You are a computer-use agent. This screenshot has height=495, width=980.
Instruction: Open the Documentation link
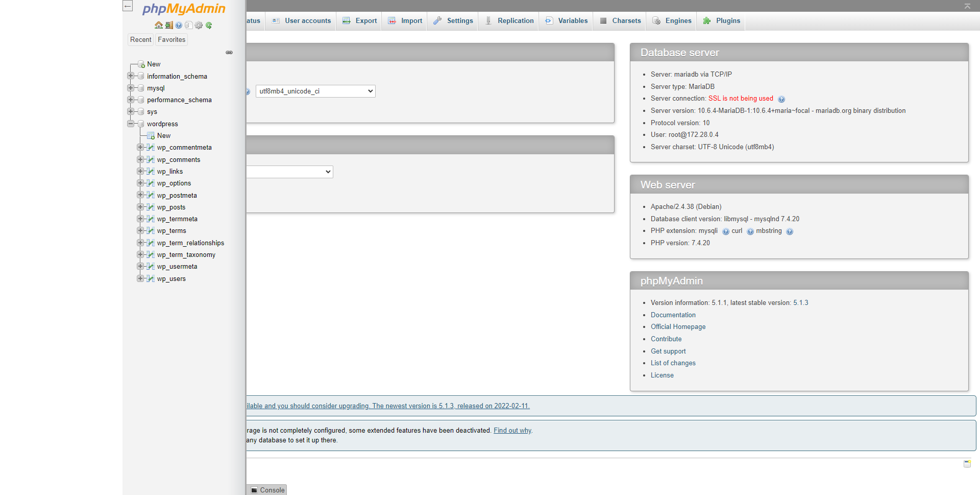pos(673,315)
